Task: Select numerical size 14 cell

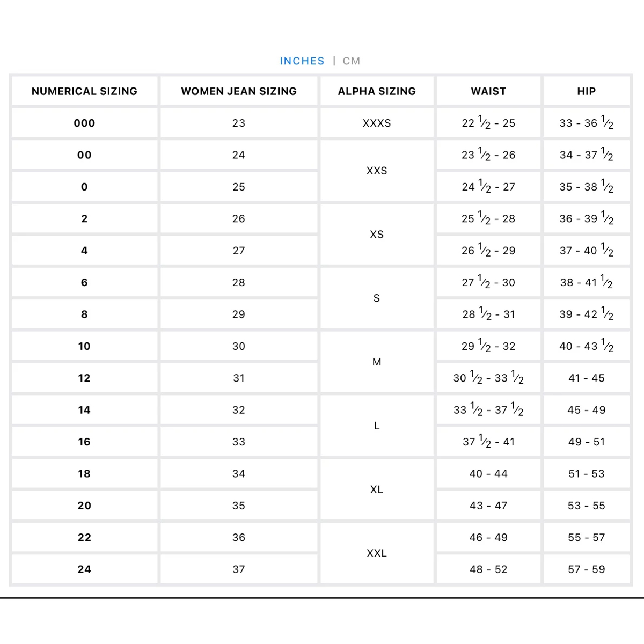Action: click(x=84, y=410)
